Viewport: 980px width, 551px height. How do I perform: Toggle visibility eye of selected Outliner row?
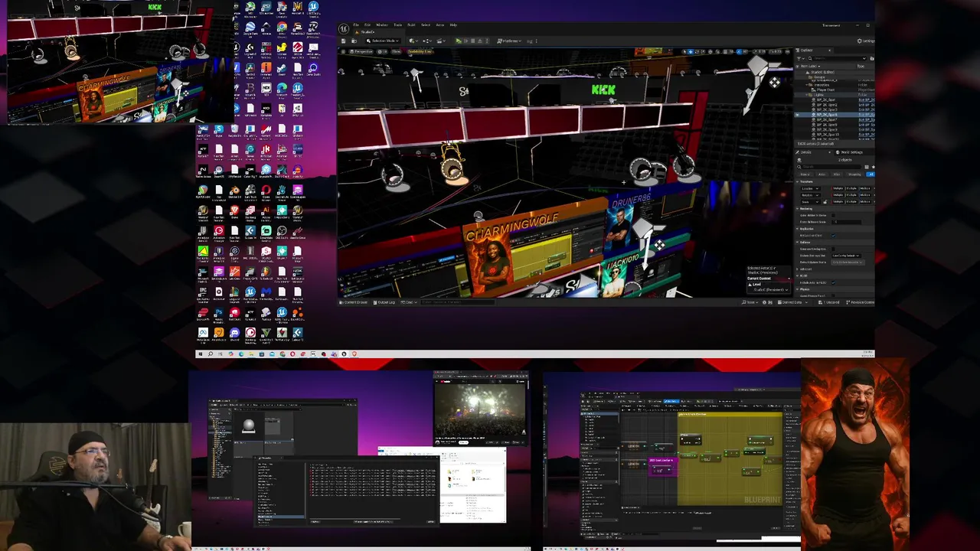[x=798, y=115]
